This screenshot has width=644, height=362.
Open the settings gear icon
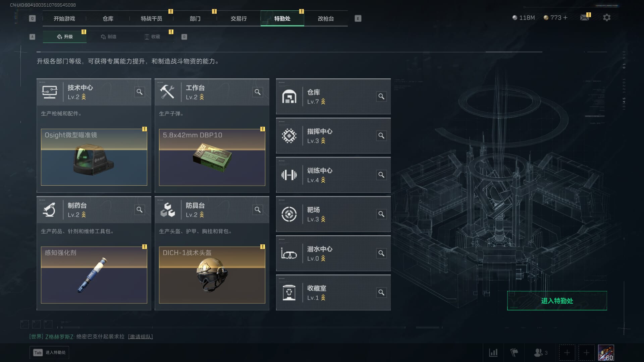[606, 17]
